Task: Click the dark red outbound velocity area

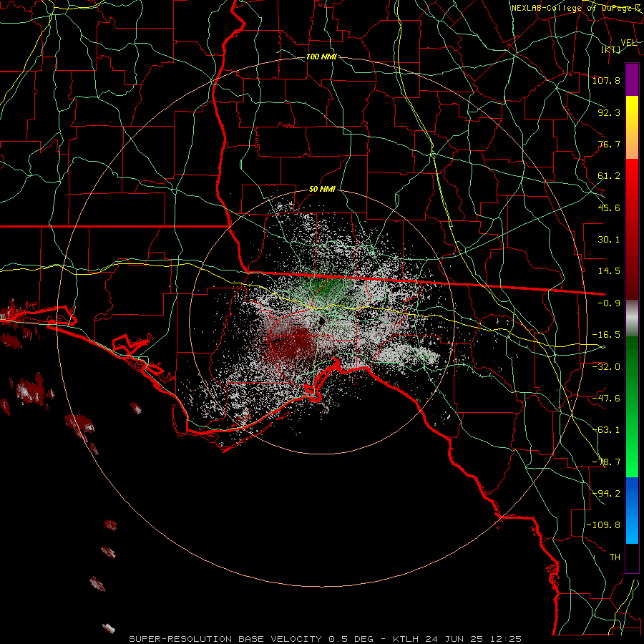Action: click(x=293, y=344)
